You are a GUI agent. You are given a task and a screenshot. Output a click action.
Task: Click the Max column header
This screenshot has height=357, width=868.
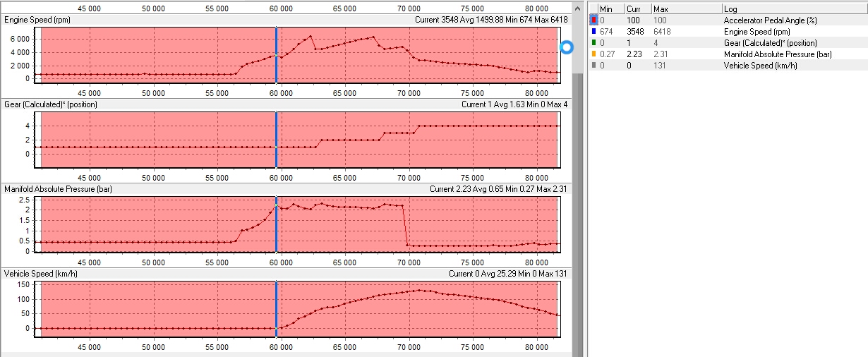point(685,8)
